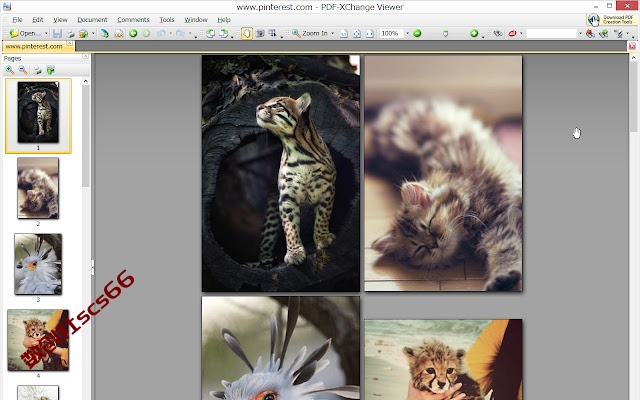Click Download PDF Creation Tools button
Image resolution: width=640 pixels, height=400 pixels.
point(611,19)
